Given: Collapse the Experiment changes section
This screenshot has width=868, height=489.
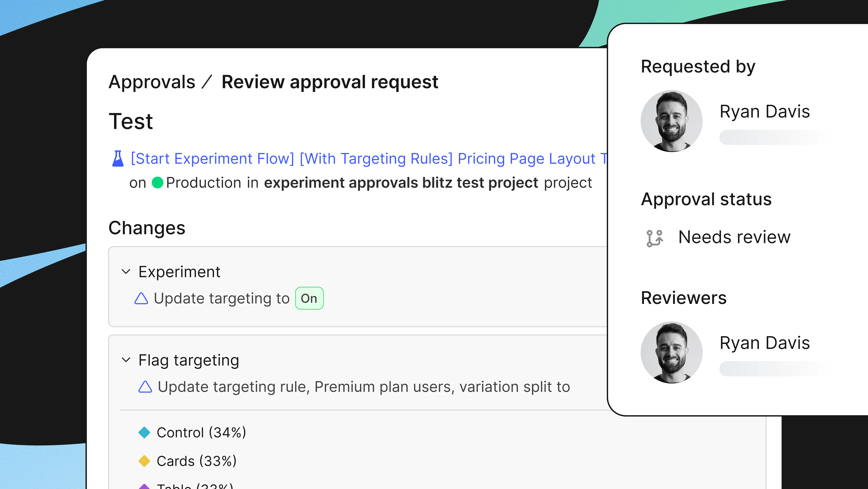Looking at the screenshot, I should pos(126,272).
